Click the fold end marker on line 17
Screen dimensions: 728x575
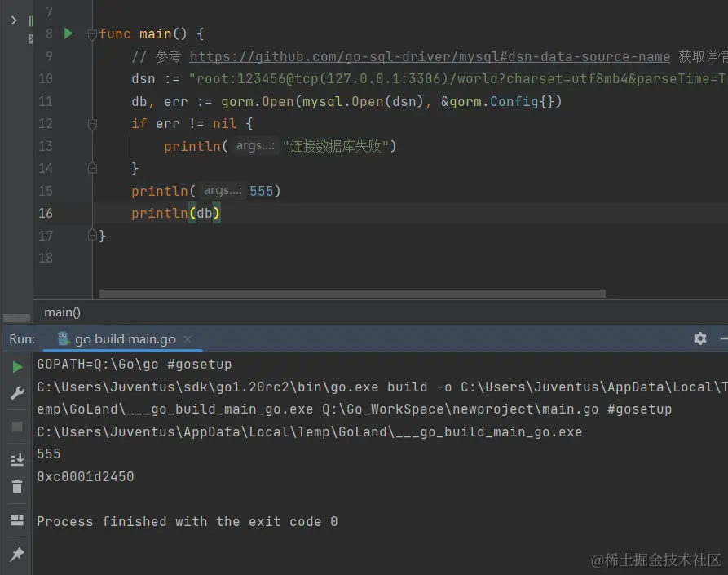(x=92, y=236)
